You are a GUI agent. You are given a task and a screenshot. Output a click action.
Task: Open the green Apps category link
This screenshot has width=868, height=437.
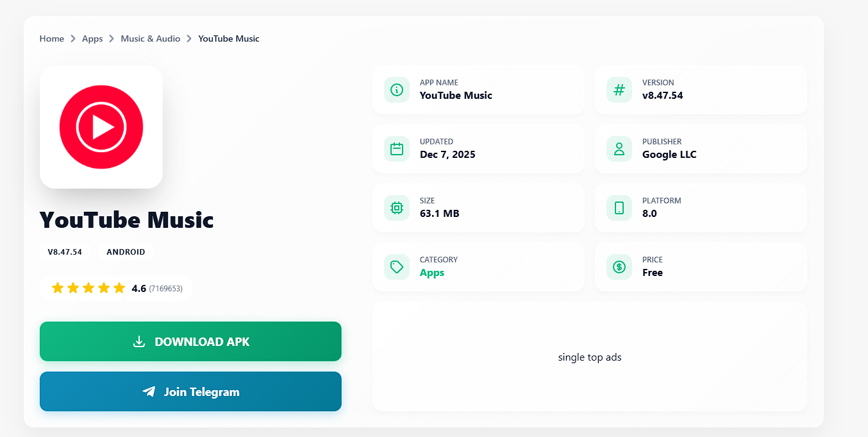pos(432,273)
